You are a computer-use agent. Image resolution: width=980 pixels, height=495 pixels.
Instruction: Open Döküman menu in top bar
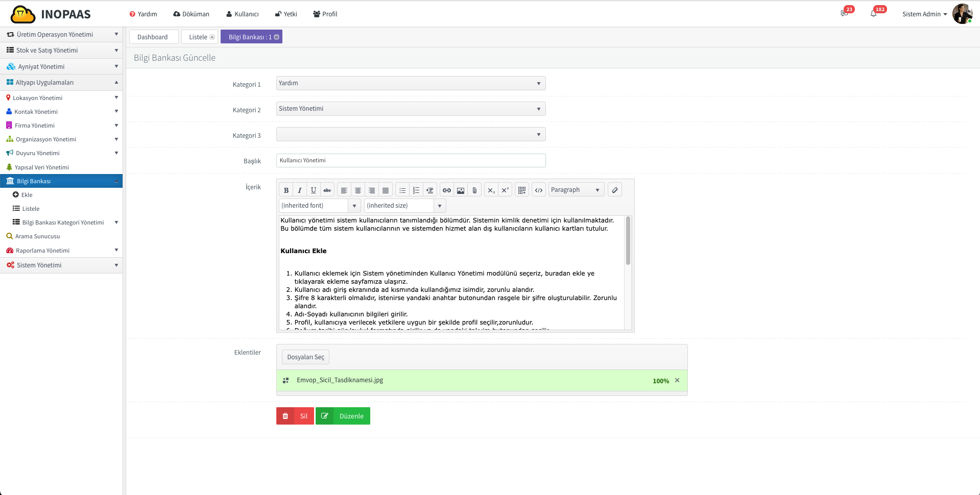[192, 14]
